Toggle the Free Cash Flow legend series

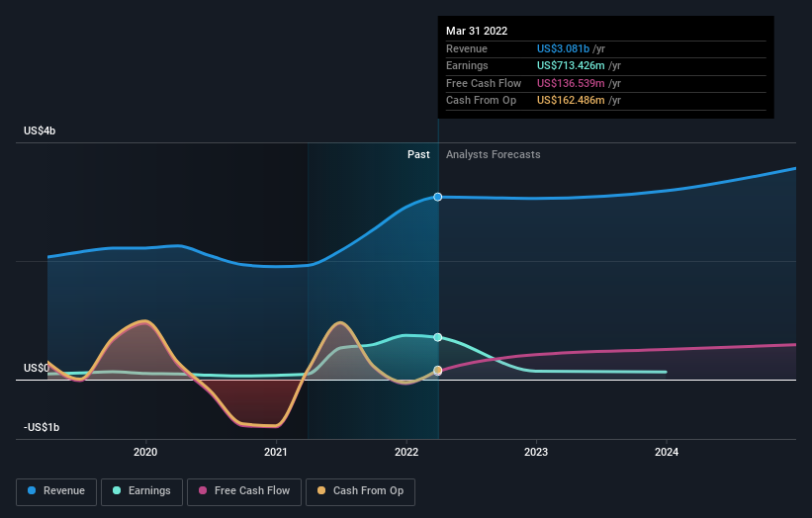click(x=244, y=491)
